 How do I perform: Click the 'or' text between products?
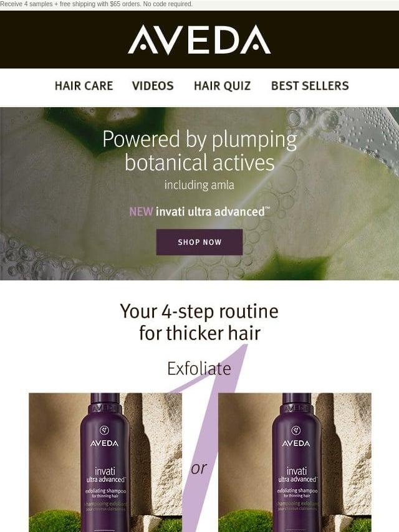pos(199,468)
